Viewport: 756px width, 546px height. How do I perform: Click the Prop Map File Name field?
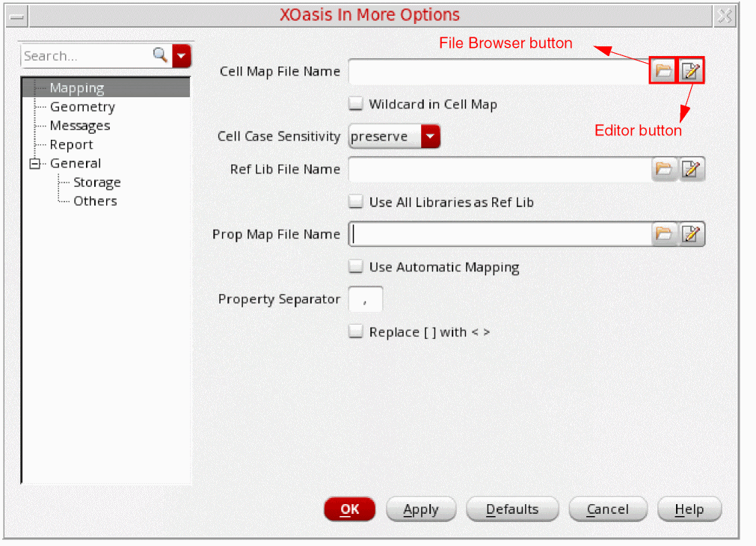tap(500, 234)
